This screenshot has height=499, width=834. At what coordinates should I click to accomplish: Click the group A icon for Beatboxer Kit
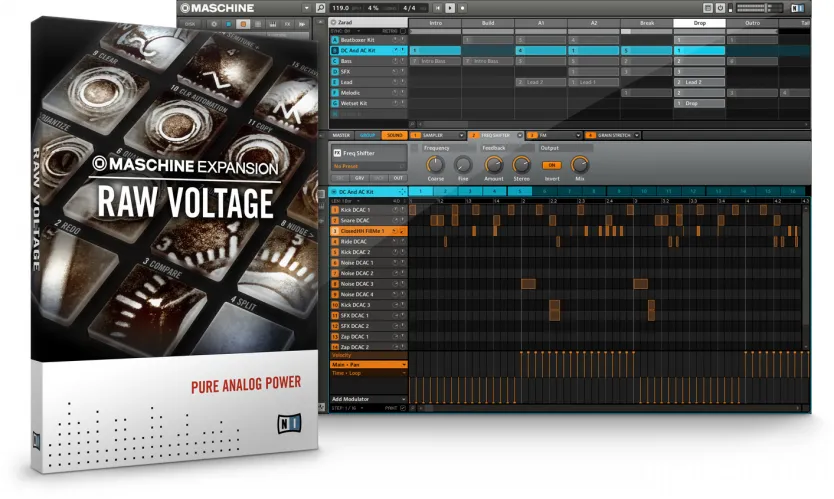(x=335, y=39)
